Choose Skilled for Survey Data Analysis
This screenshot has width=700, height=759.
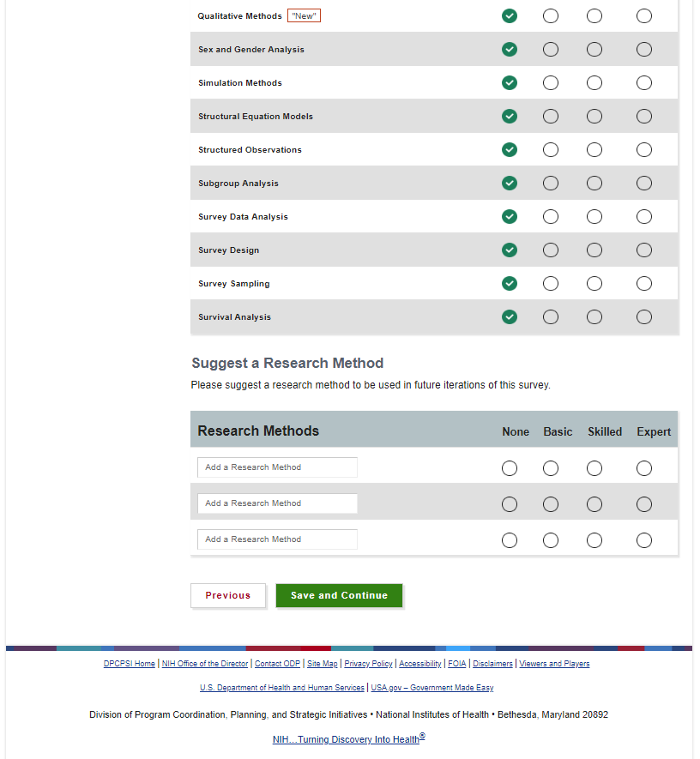coord(594,217)
